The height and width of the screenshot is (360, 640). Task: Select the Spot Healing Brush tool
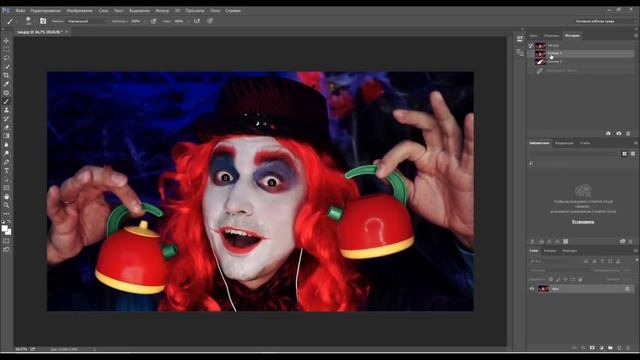tap(6, 93)
